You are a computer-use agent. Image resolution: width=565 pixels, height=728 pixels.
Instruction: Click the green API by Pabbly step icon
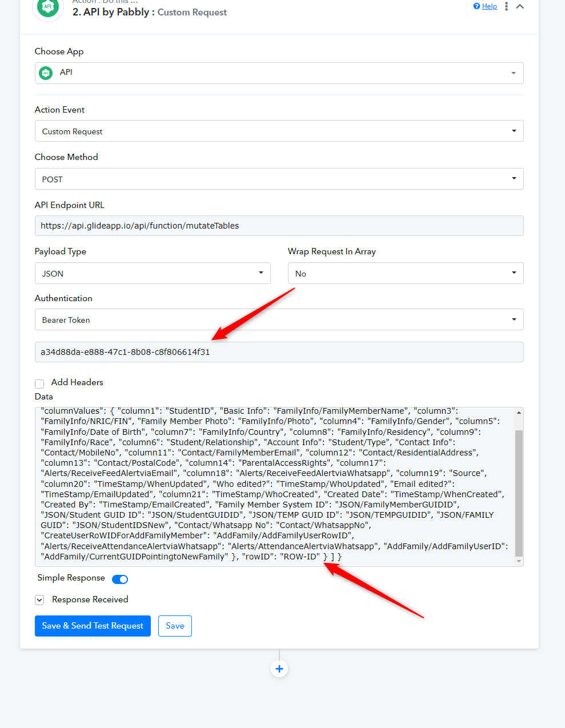pyautogui.click(x=48, y=7)
